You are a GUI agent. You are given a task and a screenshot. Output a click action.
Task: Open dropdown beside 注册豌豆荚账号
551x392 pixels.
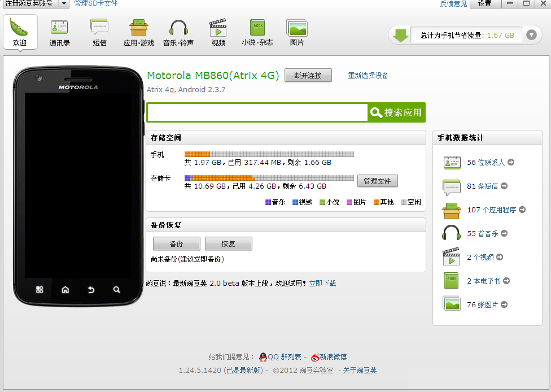pyautogui.click(x=64, y=3)
